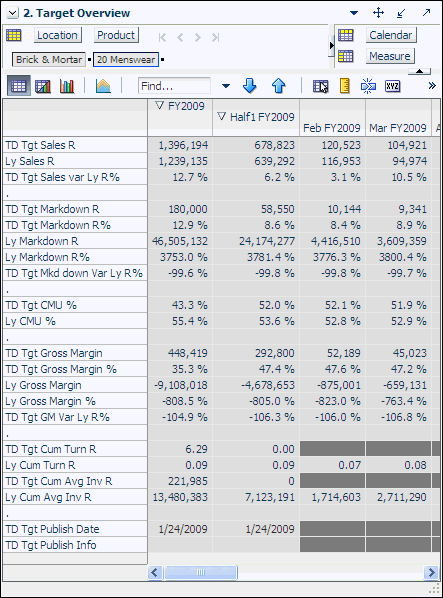Click the cell showing 13,480,383
This screenshot has height=598, width=443.
180,497
